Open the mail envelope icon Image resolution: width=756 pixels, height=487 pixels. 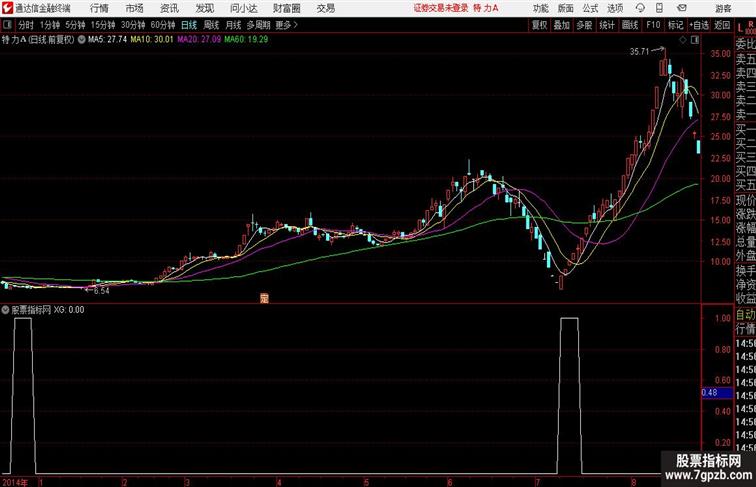(681, 8)
